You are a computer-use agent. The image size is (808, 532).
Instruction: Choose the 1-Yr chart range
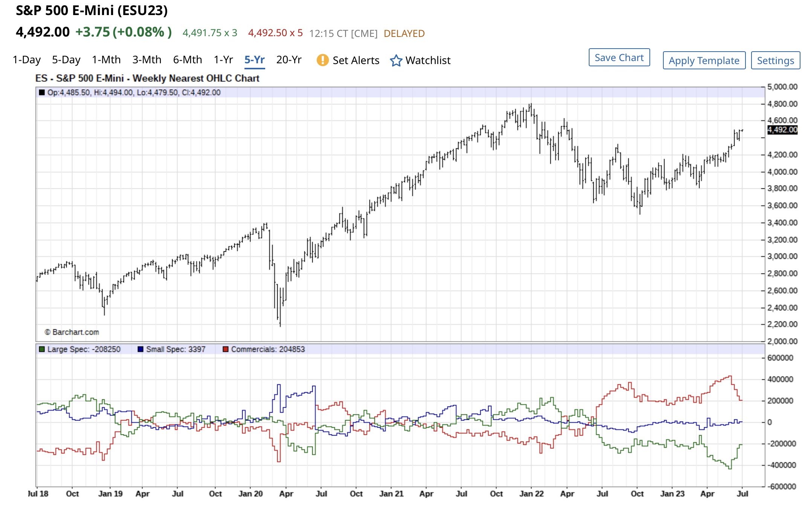click(223, 60)
